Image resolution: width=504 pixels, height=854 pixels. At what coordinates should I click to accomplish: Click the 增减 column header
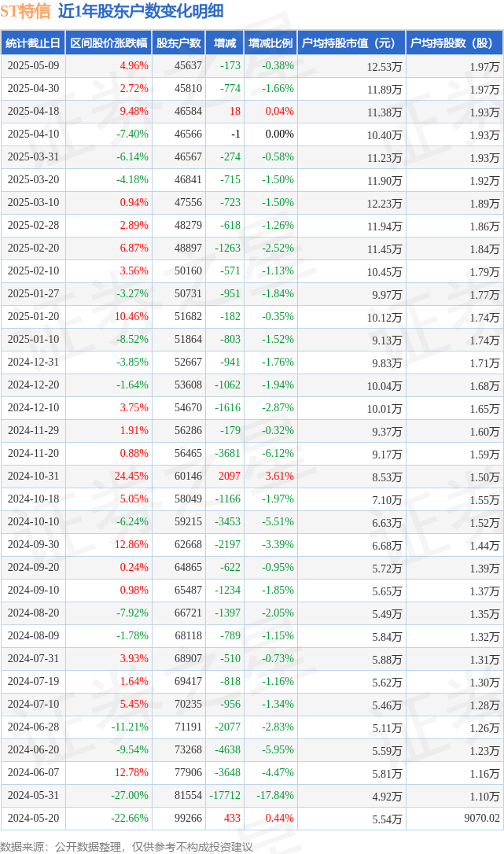point(225,43)
